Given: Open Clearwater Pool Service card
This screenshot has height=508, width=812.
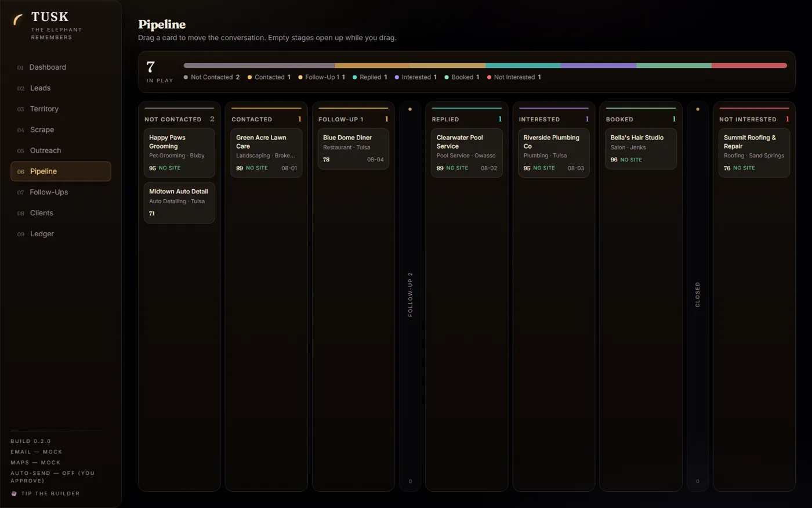Looking at the screenshot, I should (x=467, y=153).
